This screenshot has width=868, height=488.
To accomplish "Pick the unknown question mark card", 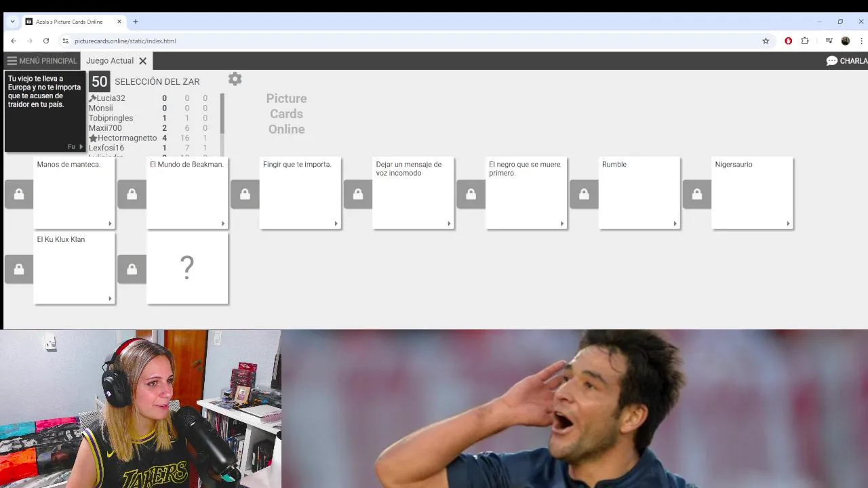I will tap(187, 268).
